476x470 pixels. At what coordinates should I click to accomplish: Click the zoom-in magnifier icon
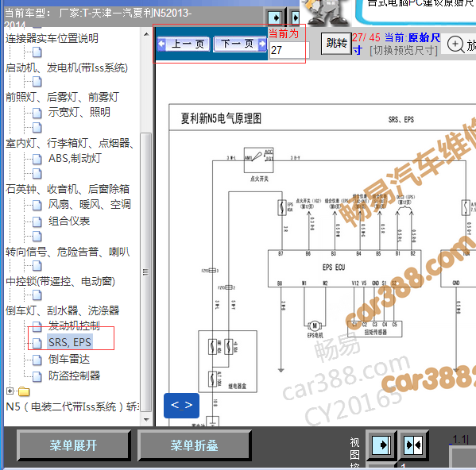(x=455, y=44)
